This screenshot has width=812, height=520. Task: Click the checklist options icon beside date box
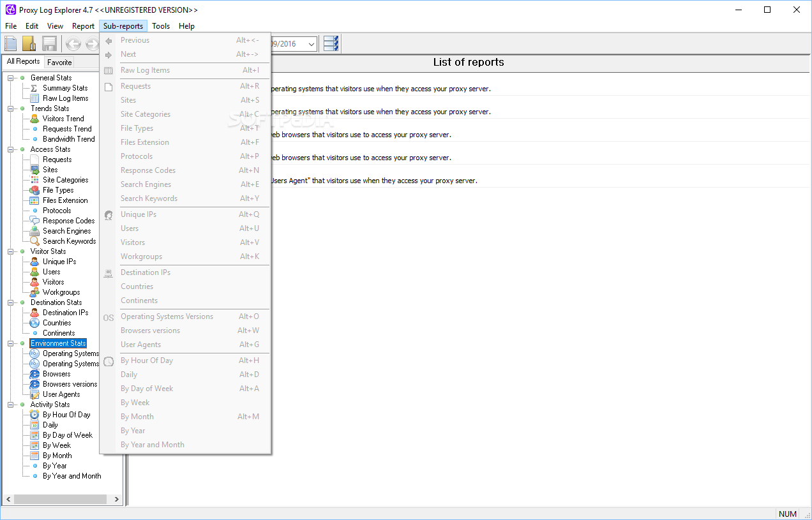pos(331,43)
